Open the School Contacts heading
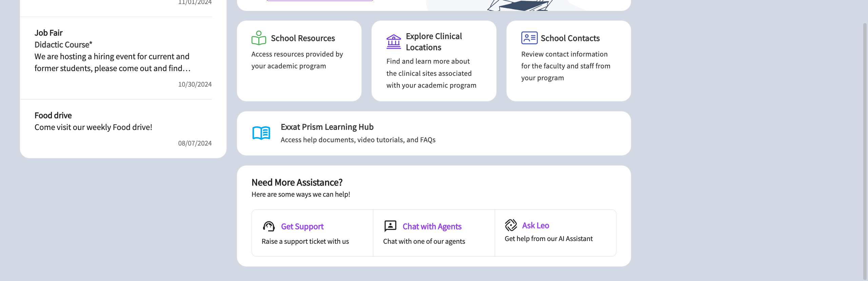This screenshot has width=868, height=281. point(570,38)
